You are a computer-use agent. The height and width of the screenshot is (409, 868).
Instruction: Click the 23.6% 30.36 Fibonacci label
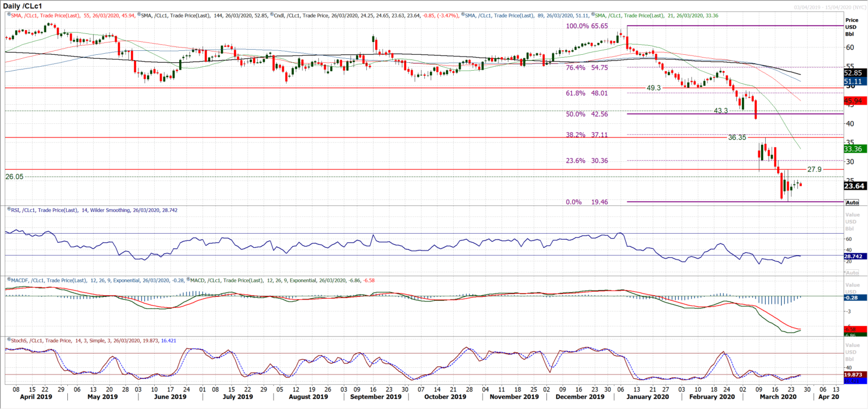pos(587,161)
